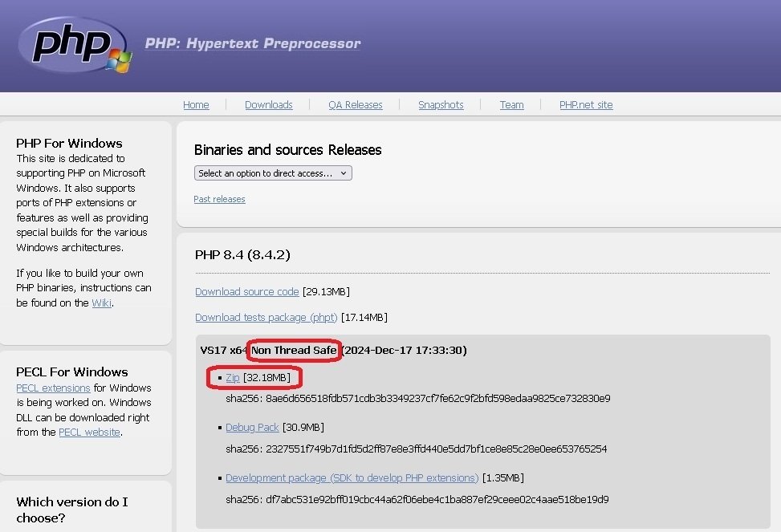This screenshot has width=781, height=532.
Task: Download the tests package (phpt)
Action: [266, 317]
